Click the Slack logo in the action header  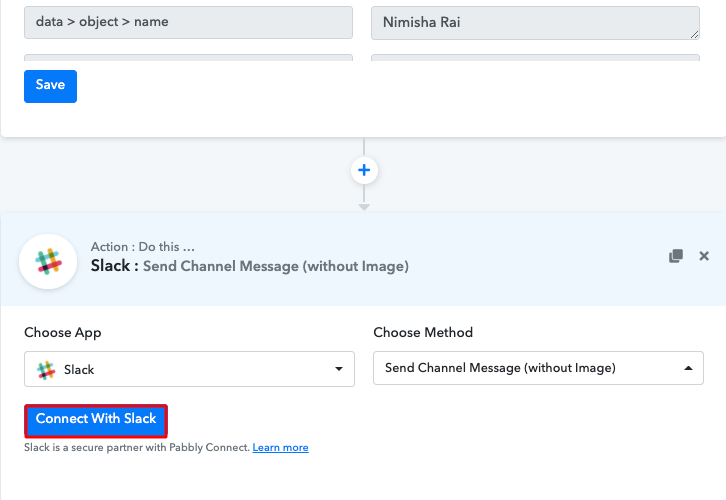click(48, 262)
